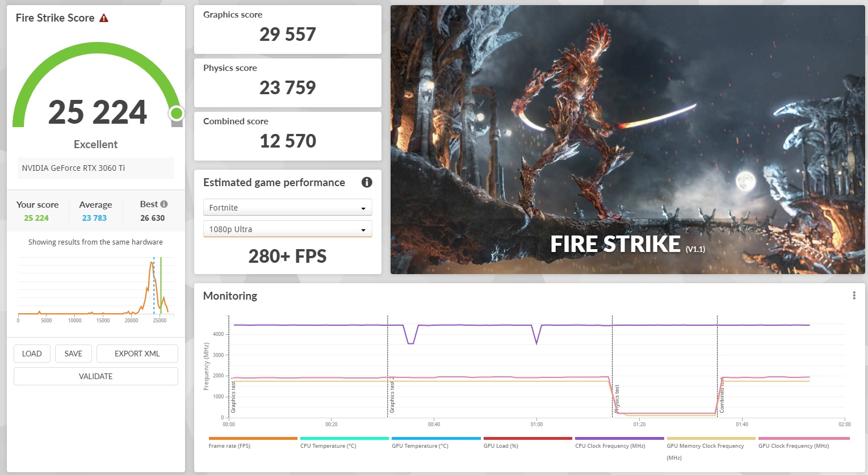Click the Fire Strike artwork thumbnail
The image size is (868, 475).
coord(628,140)
